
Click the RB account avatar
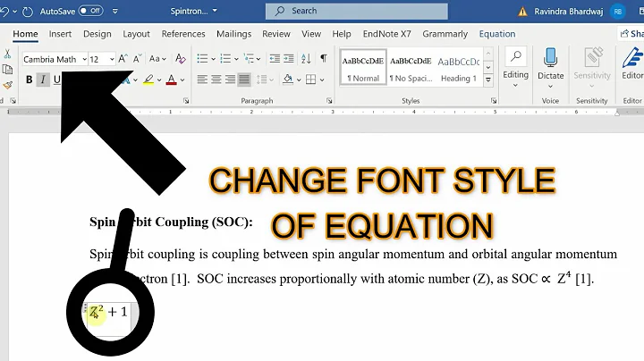click(x=618, y=12)
